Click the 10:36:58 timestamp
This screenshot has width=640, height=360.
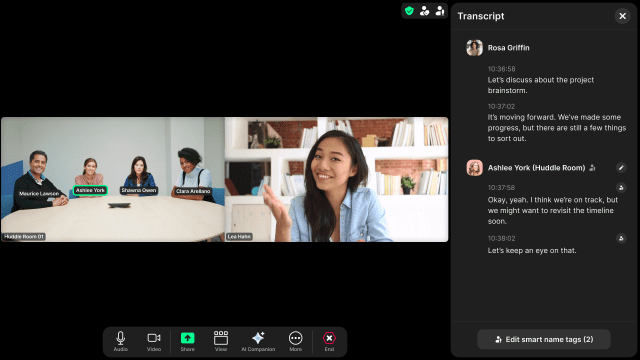point(501,69)
